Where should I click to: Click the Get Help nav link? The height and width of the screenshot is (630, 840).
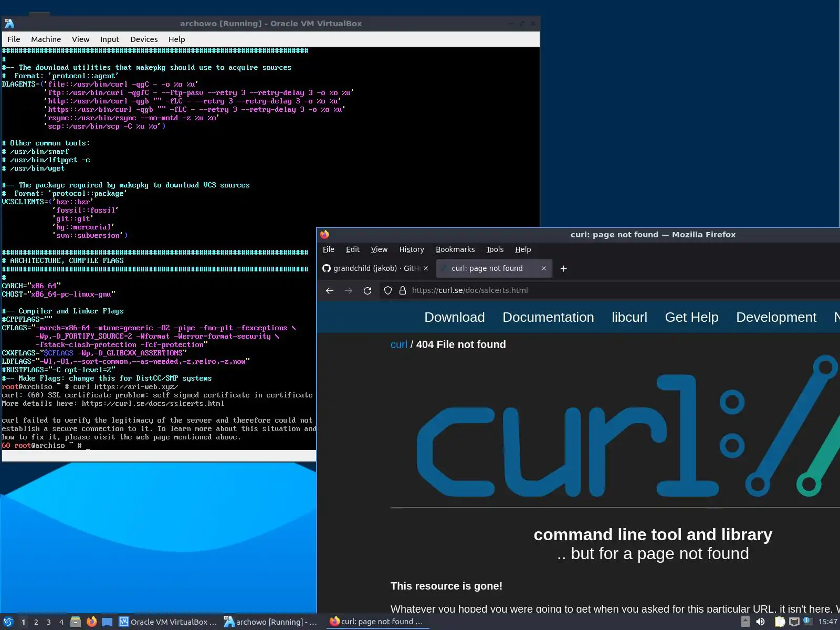click(691, 317)
